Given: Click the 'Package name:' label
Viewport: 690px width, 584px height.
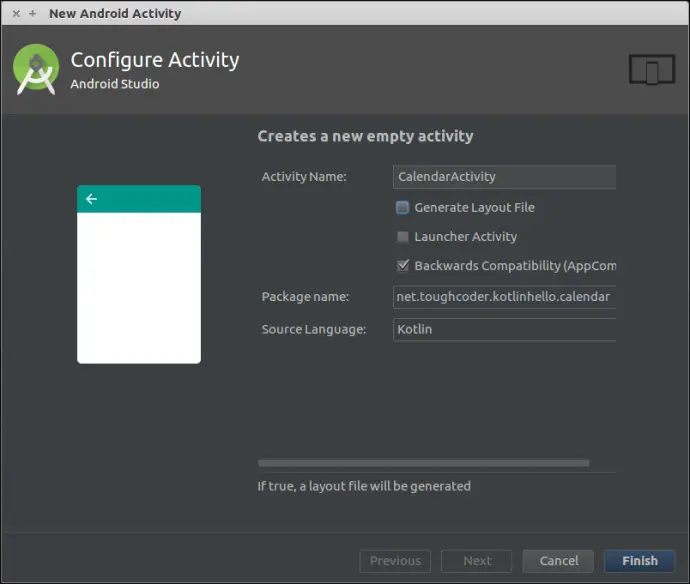Looking at the screenshot, I should pos(305,297).
